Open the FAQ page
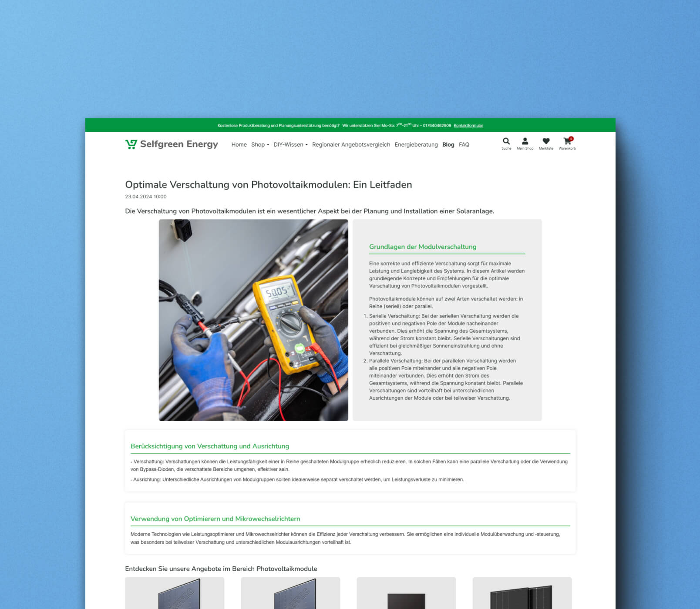This screenshot has width=700, height=609. coord(464,145)
